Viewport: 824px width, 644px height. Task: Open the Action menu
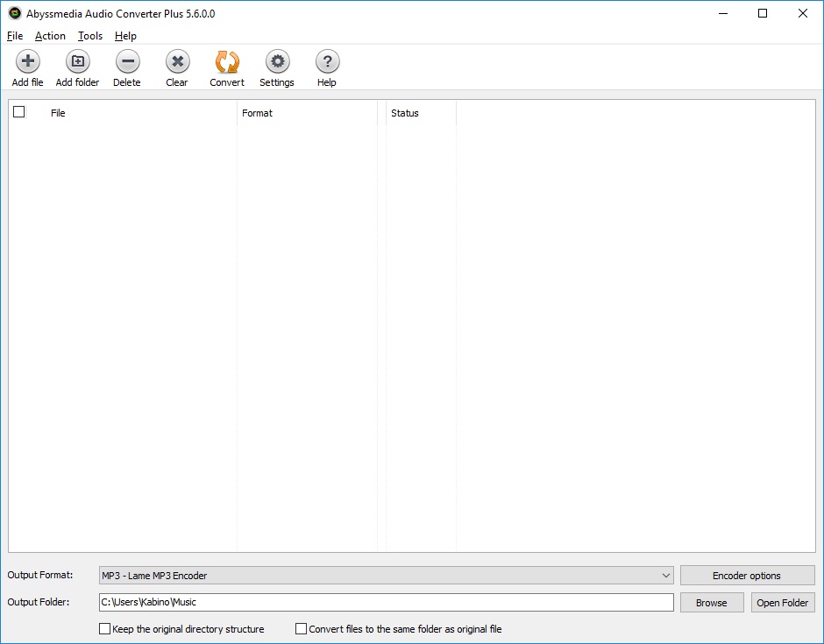[x=51, y=36]
